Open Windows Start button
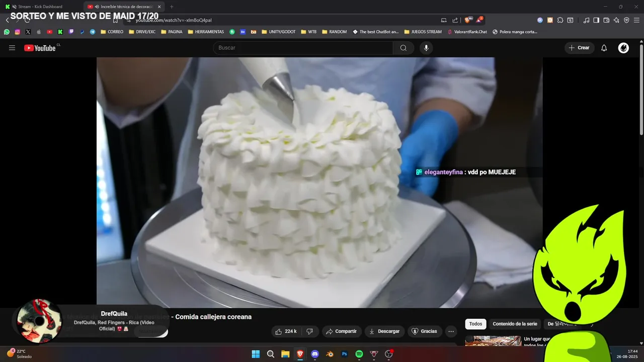The image size is (644, 362). pyautogui.click(x=256, y=354)
